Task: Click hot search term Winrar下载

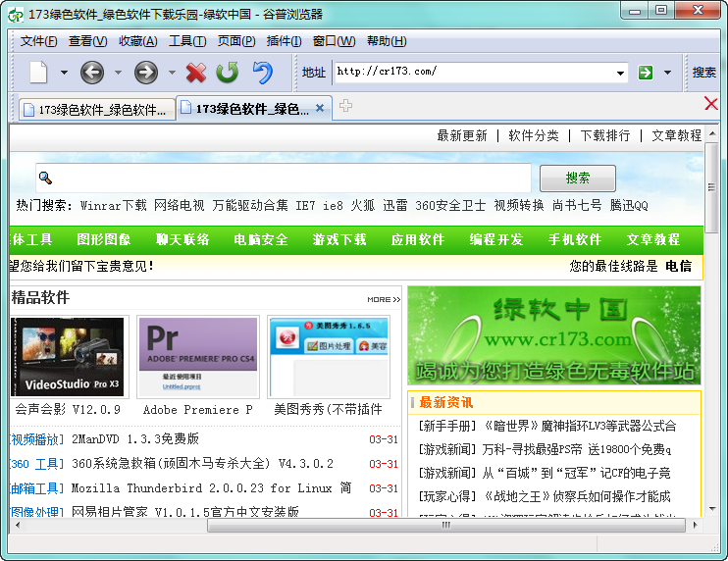Action: (x=113, y=205)
